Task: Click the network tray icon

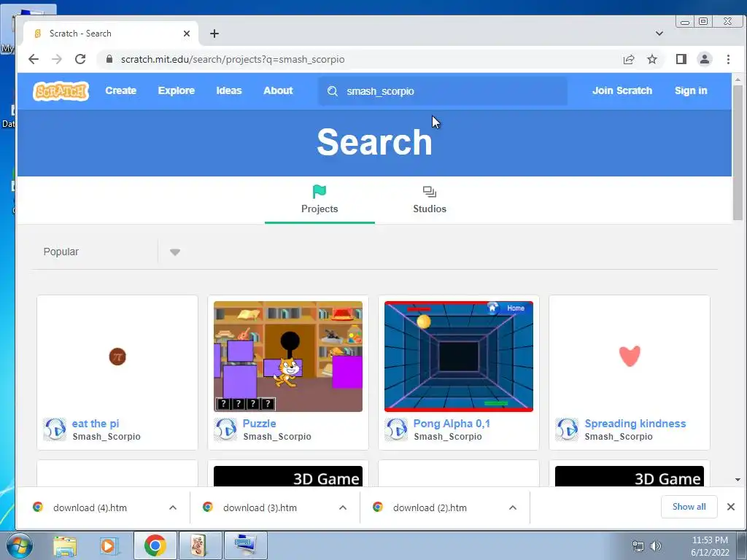Action: [x=638, y=546]
